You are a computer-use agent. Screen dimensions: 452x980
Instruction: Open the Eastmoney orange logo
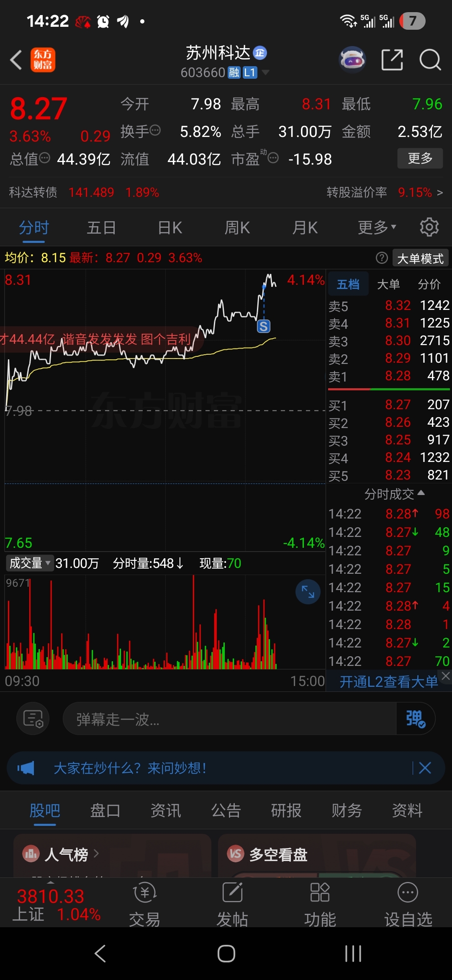pyautogui.click(x=43, y=60)
